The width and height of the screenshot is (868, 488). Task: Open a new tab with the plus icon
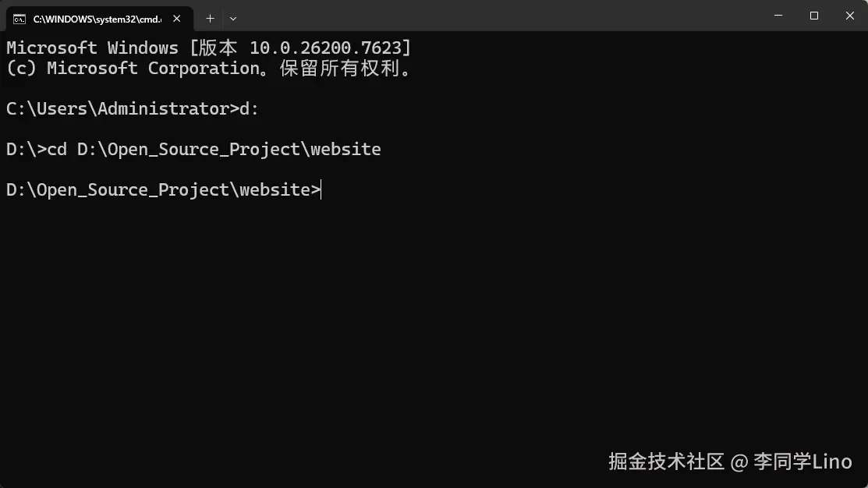coord(210,19)
